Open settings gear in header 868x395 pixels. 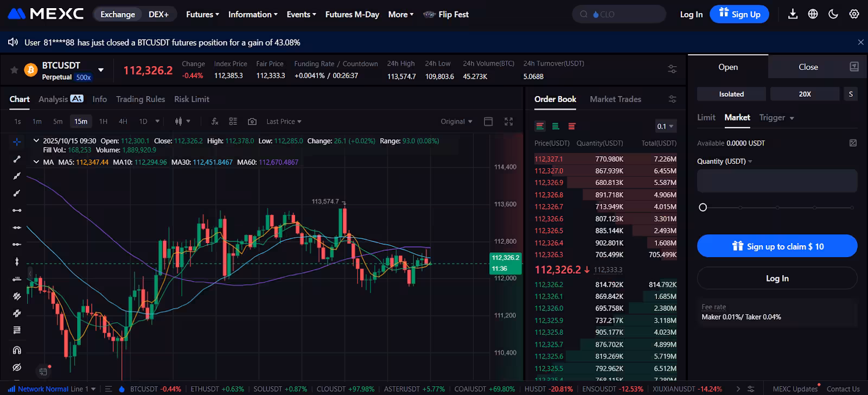[x=854, y=14]
